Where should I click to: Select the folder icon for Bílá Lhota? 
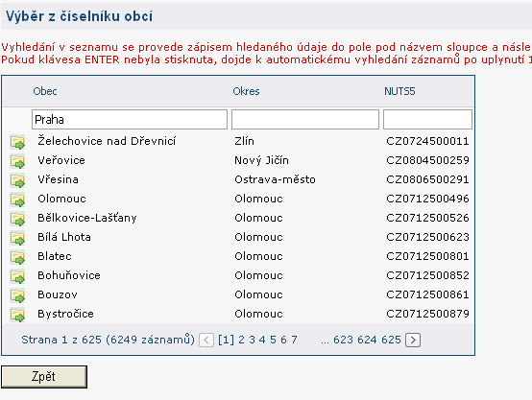coord(17,238)
